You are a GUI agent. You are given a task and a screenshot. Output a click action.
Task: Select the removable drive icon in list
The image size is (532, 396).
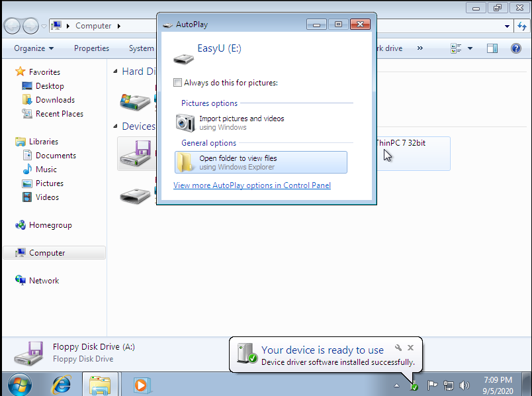click(135, 196)
